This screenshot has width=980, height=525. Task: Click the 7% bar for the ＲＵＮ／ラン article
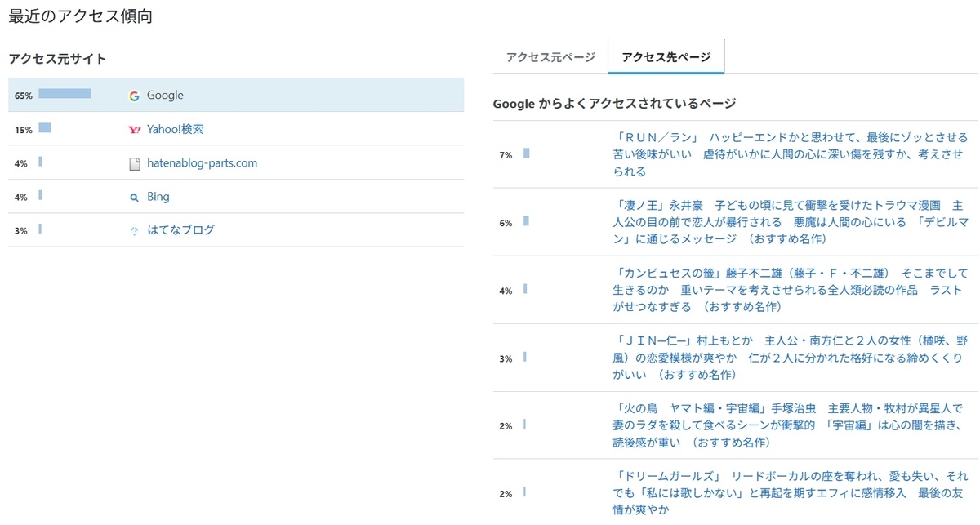[x=527, y=153]
